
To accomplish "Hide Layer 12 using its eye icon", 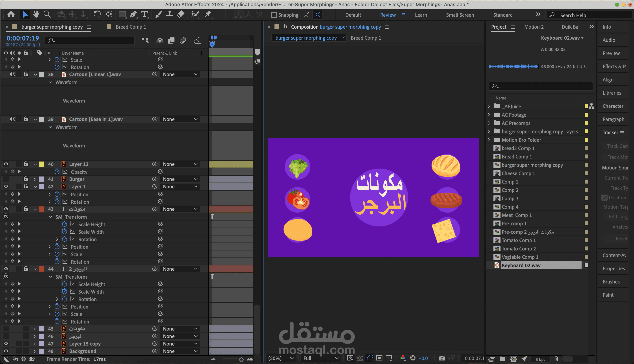I will click(6, 164).
